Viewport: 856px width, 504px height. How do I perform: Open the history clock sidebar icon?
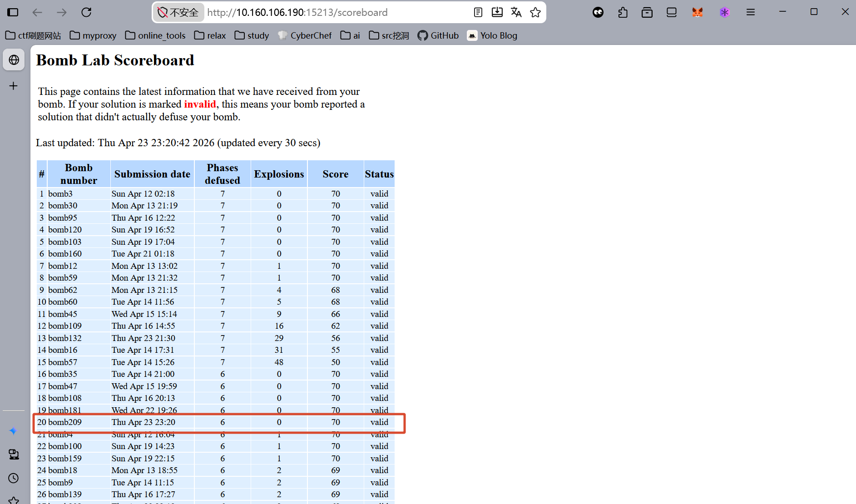point(14,478)
